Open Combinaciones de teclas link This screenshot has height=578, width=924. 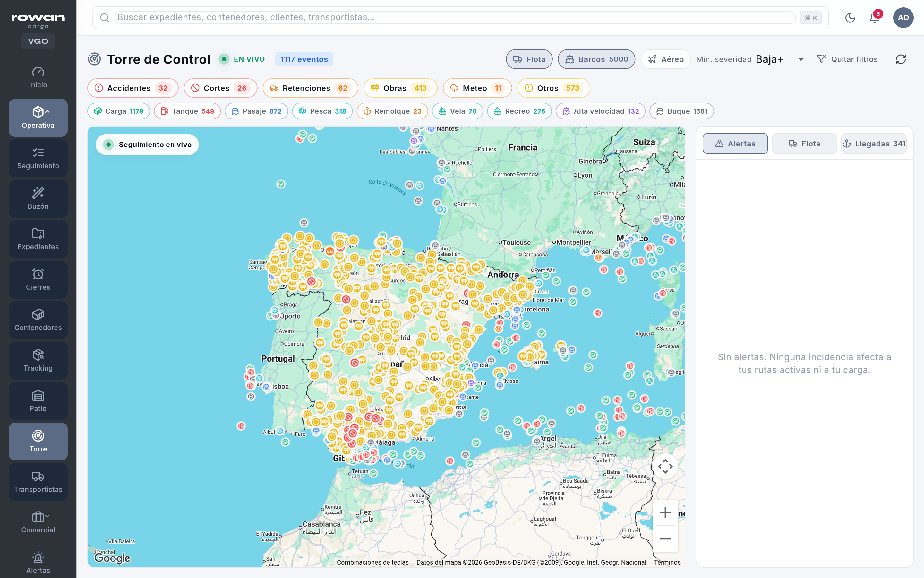(373, 562)
